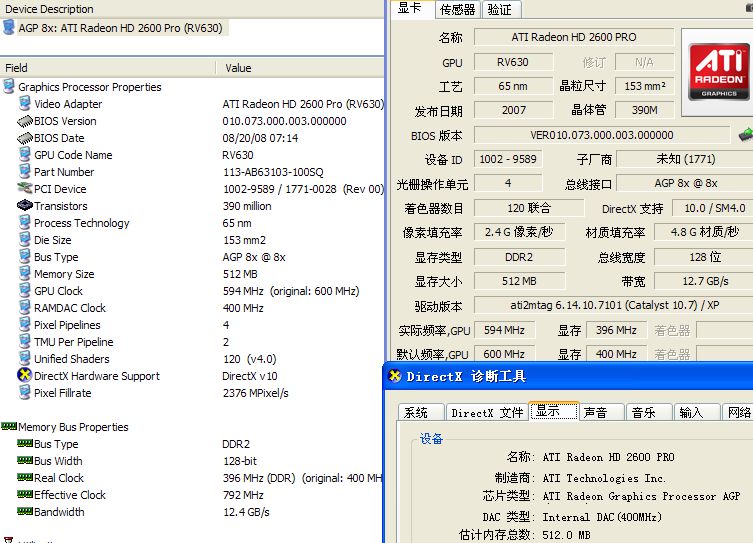Click the GPU Clock row icon
This screenshot has height=543, width=753.
click(24, 290)
